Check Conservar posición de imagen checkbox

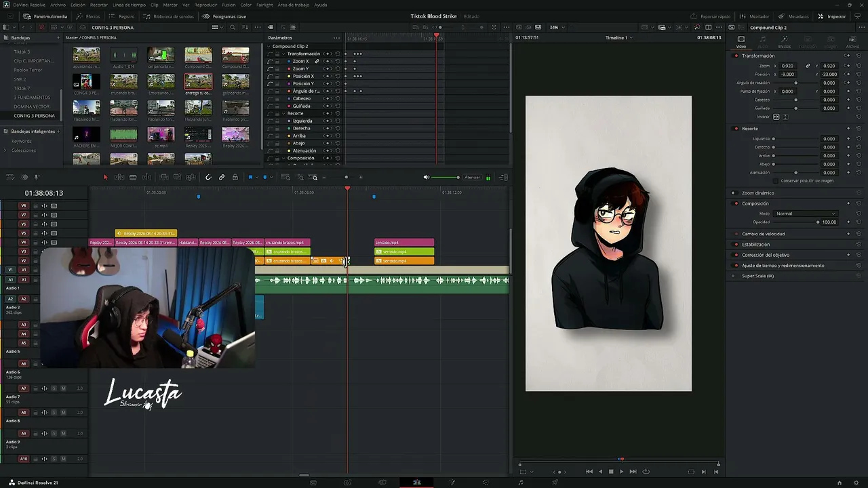coord(777,181)
